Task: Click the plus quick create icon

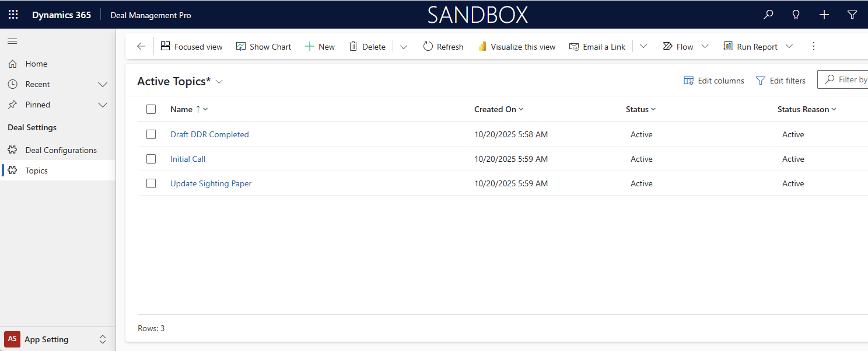Action: [824, 15]
